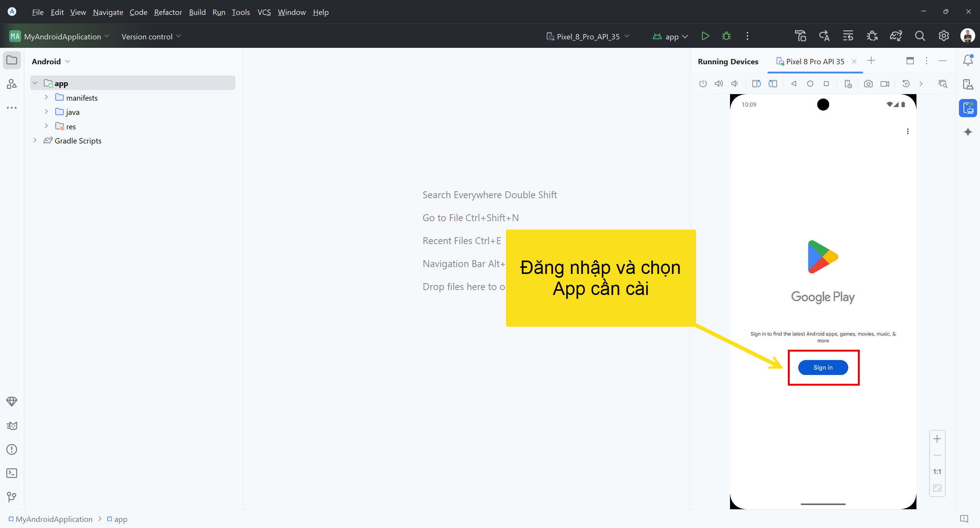Click the Build hammer icon in toolbar
The height and width of the screenshot is (528, 980).
pyautogui.click(x=800, y=36)
